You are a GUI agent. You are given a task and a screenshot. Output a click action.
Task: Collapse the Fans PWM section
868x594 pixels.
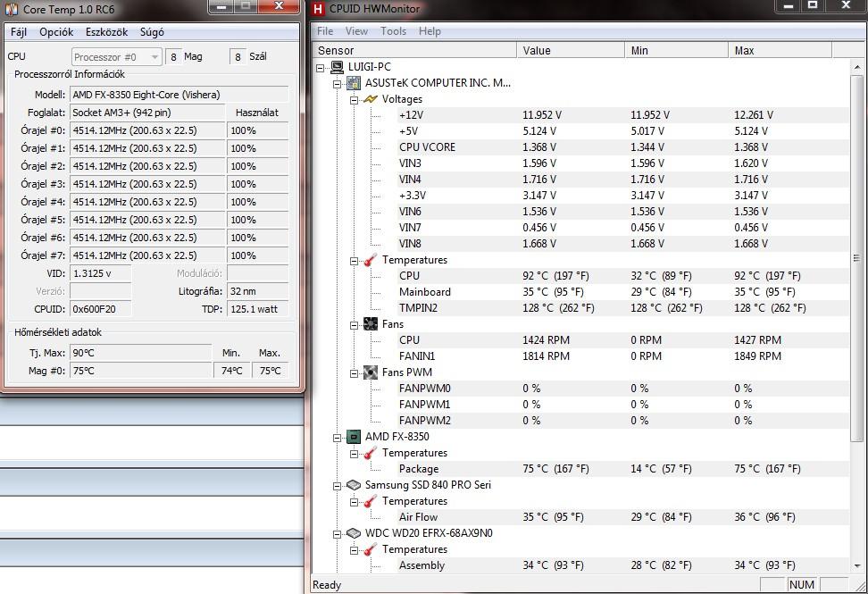tap(355, 373)
